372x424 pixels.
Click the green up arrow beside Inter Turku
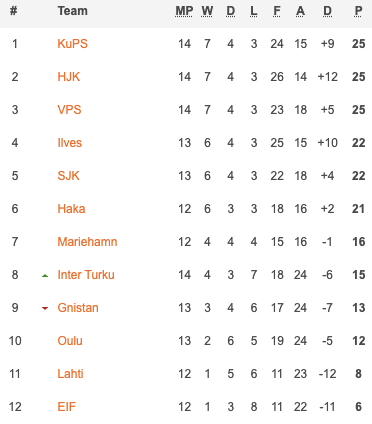tap(45, 276)
